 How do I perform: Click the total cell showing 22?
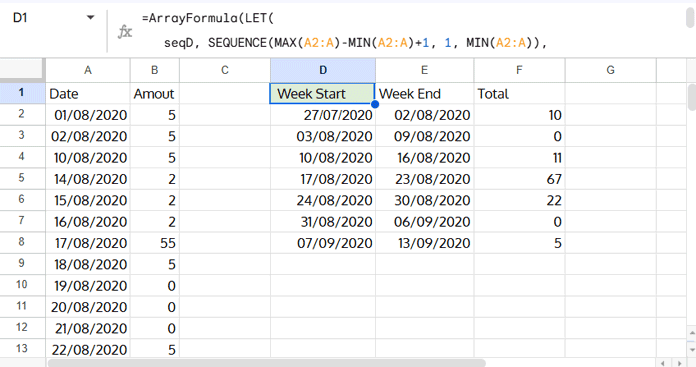coord(519,200)
